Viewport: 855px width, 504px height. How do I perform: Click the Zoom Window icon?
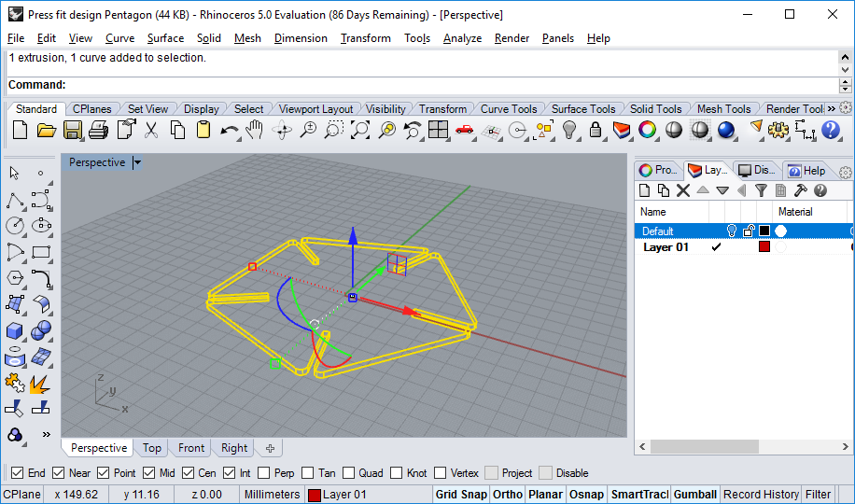(334, 131)
